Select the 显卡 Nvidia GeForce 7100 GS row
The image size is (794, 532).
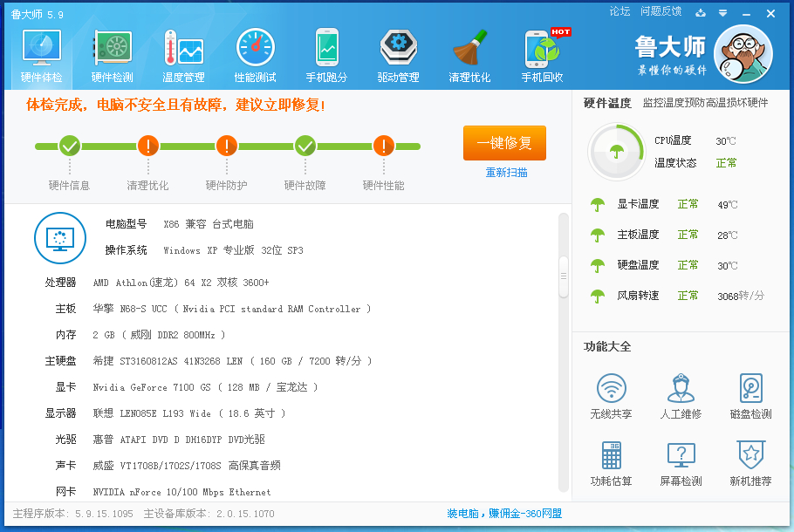[187, 387]
